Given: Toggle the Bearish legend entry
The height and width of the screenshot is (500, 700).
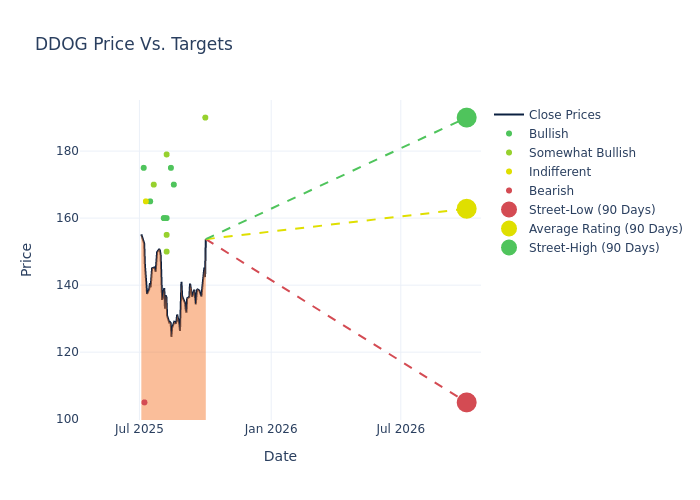Looking at the screenshot, I should pos(551,191).
